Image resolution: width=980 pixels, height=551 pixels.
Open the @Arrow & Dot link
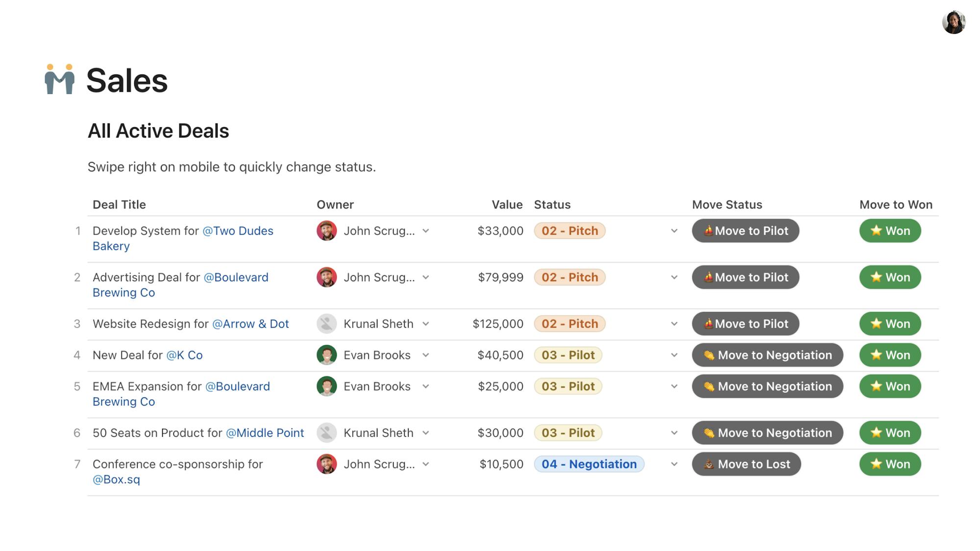pyautogui.click(x=250, y=324)
